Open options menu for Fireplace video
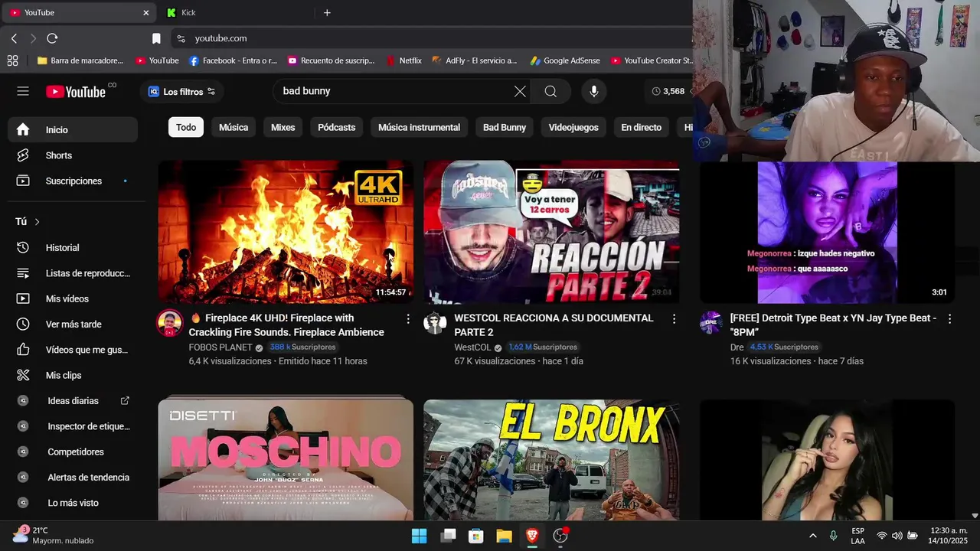 click(x=408, y=318)
